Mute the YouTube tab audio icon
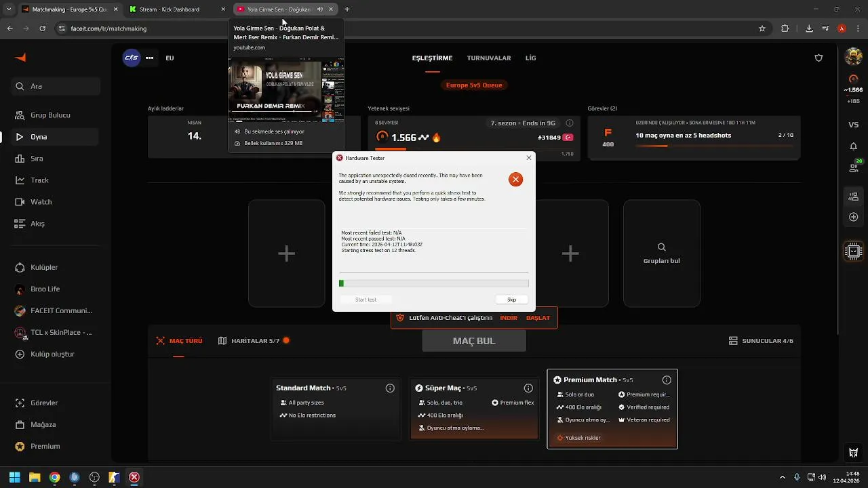 coord(320,9)
